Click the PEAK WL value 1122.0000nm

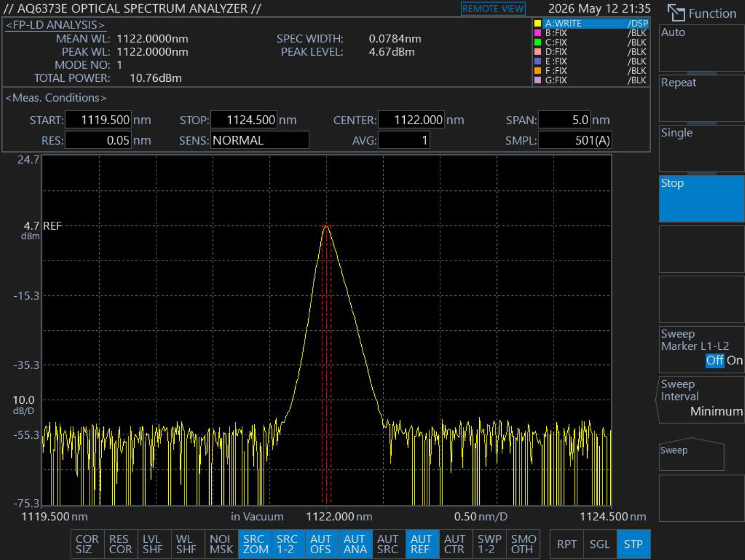coord(153,52)
